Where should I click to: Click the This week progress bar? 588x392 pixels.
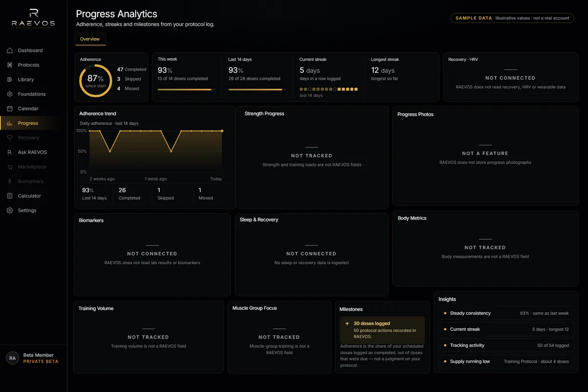pos(186,90)
